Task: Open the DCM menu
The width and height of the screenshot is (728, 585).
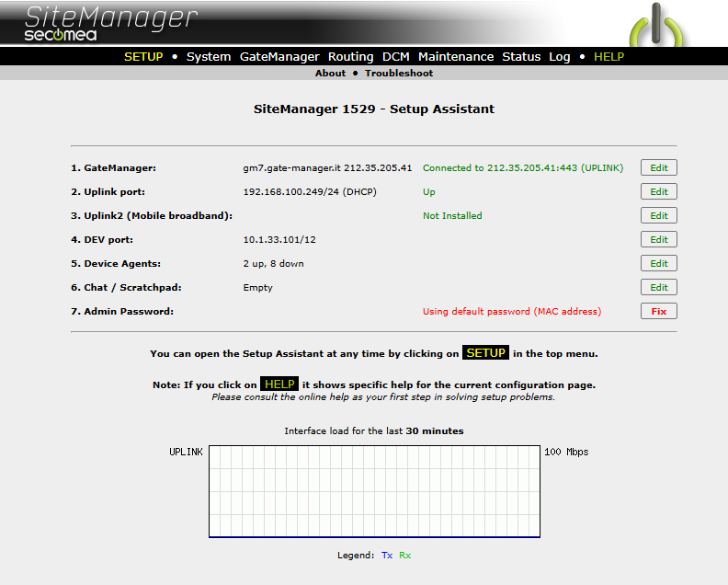Action: [x=395, y=57]
